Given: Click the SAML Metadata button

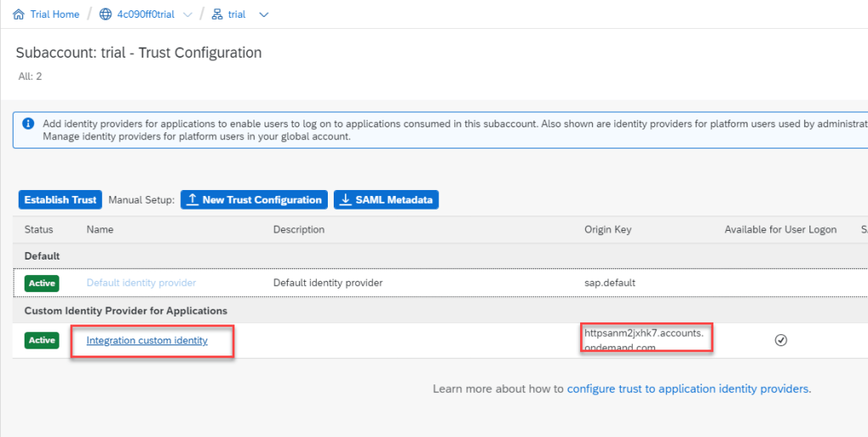Looking at the screenshot, I should point(386,200).
